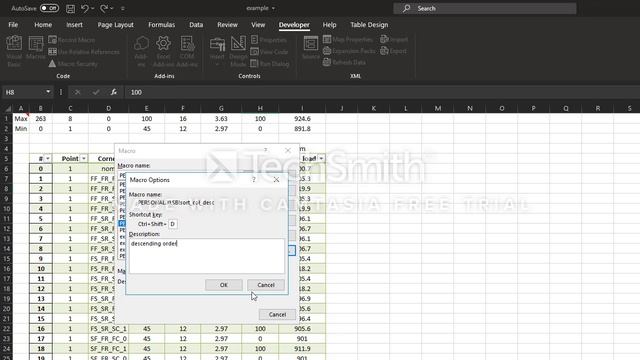Click cell containing 891.8

pos(302,129)
